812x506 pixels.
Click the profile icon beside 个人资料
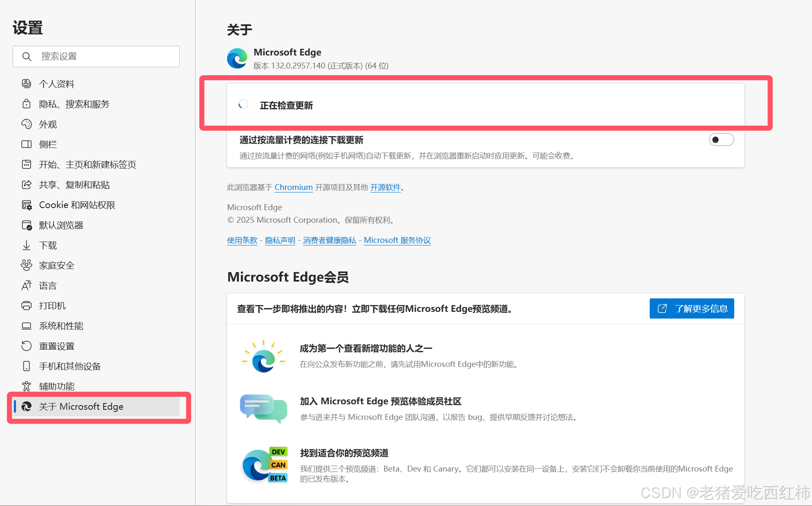[26, 84]
